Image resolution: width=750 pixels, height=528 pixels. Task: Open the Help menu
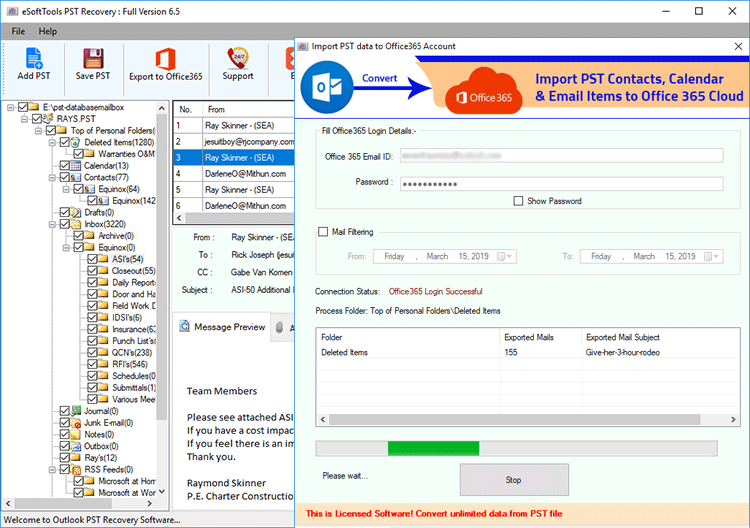(x=48, y=31)
